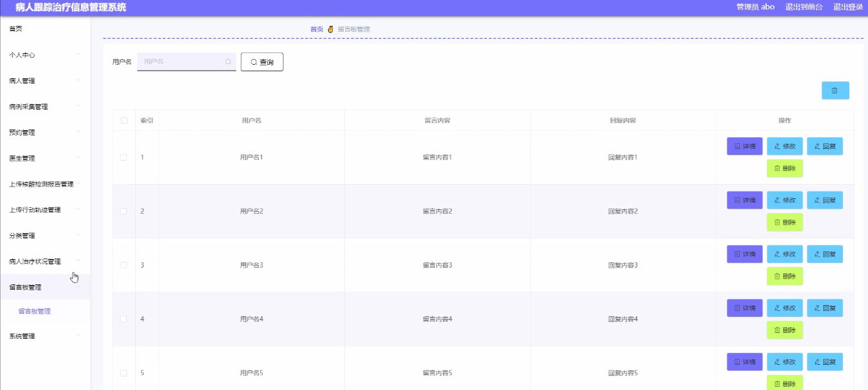Click 修改 for row 用户名4
The height and width of the screenshot is (390, 868).
[785, 308]
